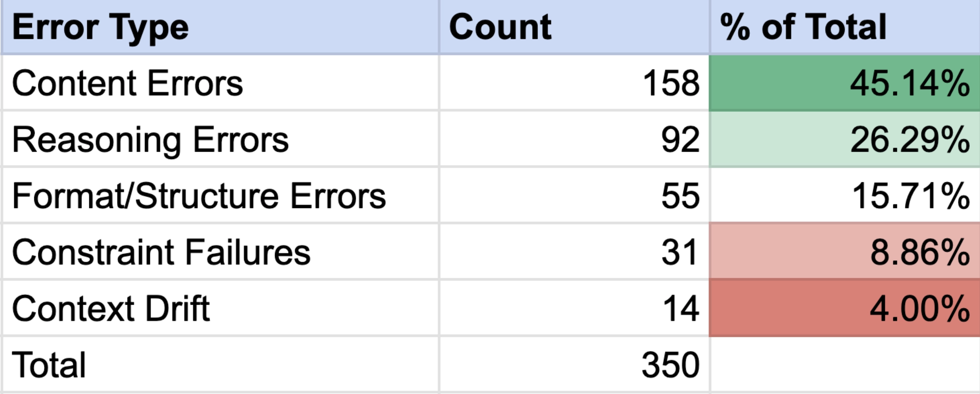
Task: Select the "Reasoning Errors" cell
Action: click(x=220, y=139)
